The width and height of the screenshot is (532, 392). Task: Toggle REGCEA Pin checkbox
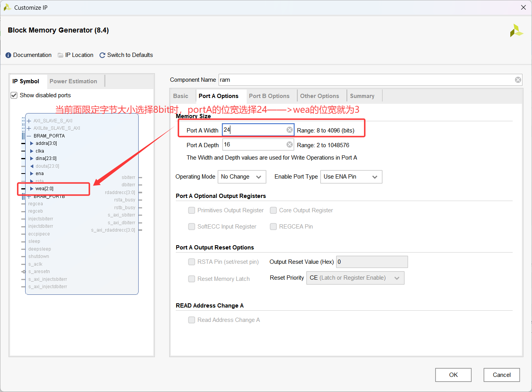[273, 227]
